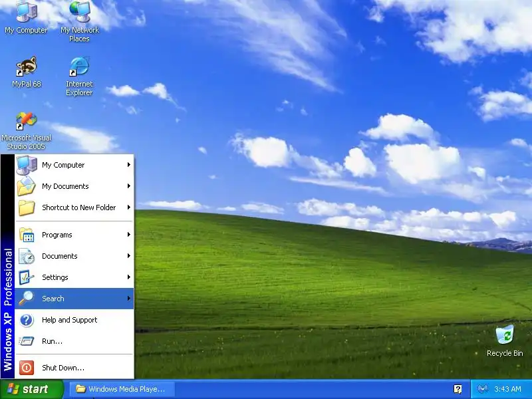Screen dimensions: 532x399
Task: Select the Microsoft Visual Studio 2005 shortcut
Action: [26, 131]
